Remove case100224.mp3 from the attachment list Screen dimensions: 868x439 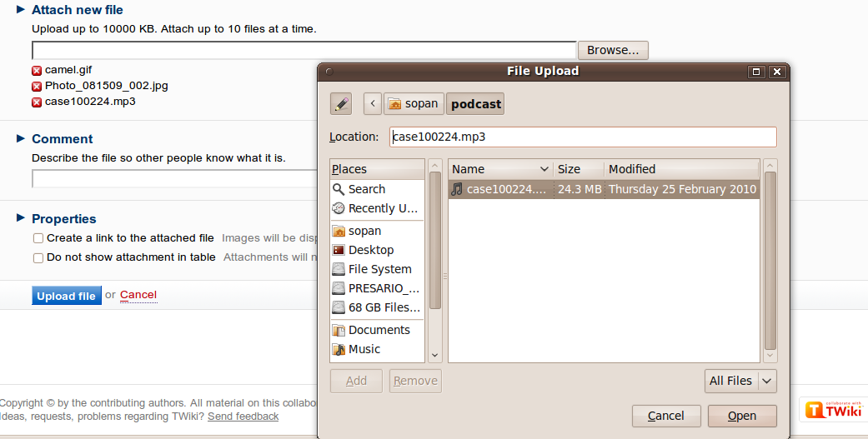coord(37,102)
